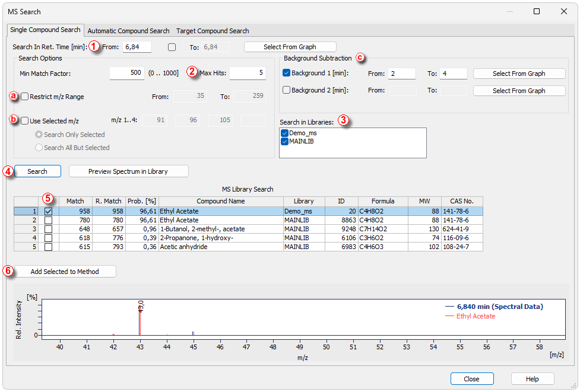Image resolution: width=580 pixels, height=392 pixels.
Task: Choose Search All But Selected option
Action: 39,148
